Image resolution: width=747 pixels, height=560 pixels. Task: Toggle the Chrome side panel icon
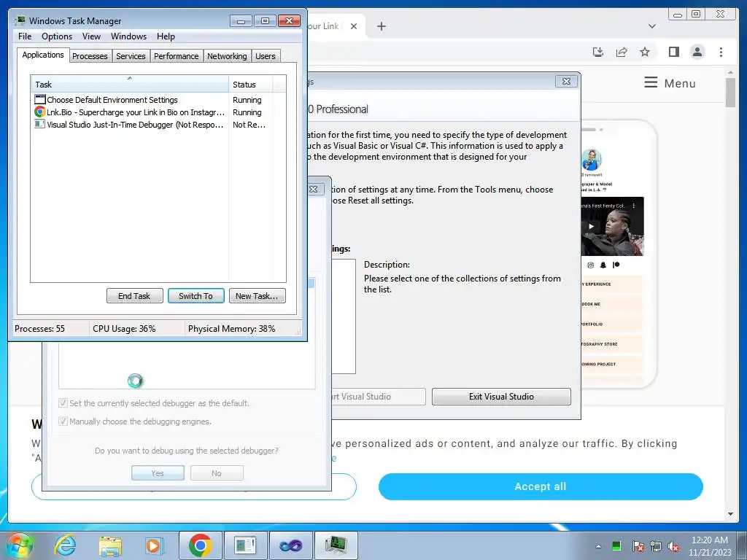coord(673,52)
